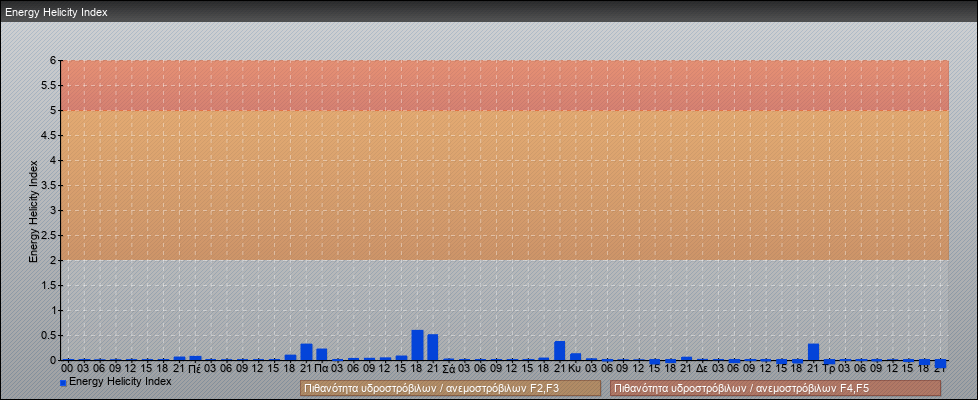Image resolution: width=978 pixels, height=400 pixels.
Task: Click the Energy Helicity Index legend label
Action: pyautogui.click(x=120, y=382)
